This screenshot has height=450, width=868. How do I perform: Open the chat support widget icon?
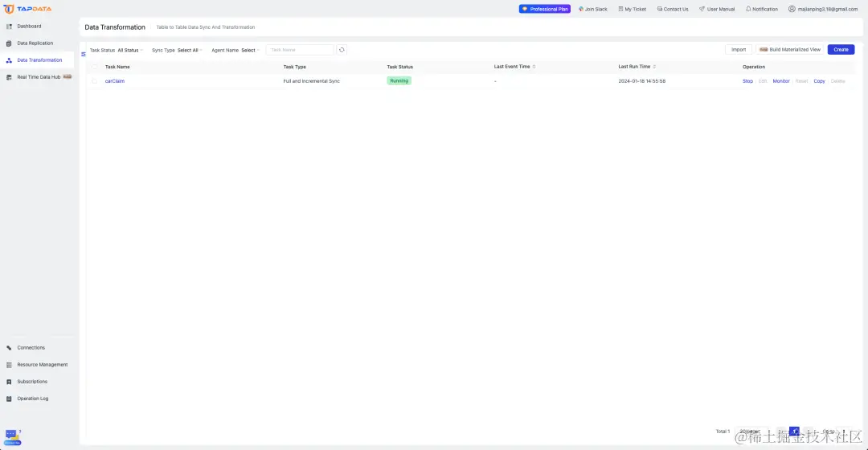12,436
